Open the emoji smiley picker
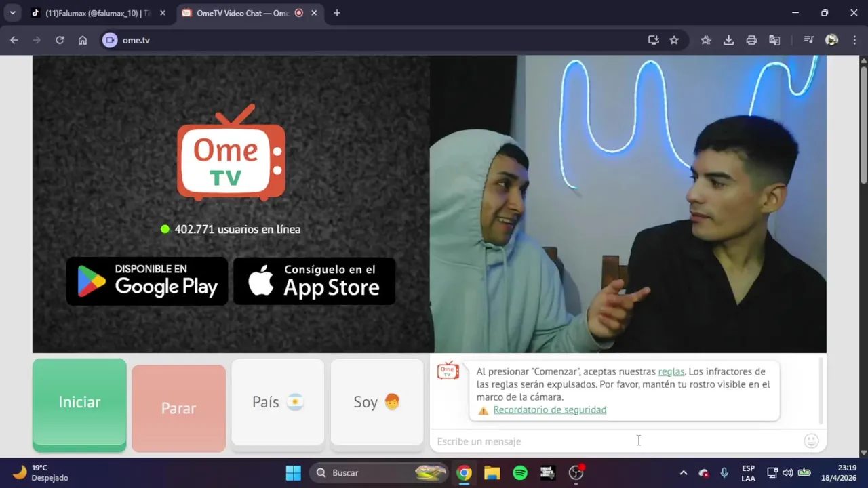This screenshot has height=488, width=868. click(x=811, y=441)
